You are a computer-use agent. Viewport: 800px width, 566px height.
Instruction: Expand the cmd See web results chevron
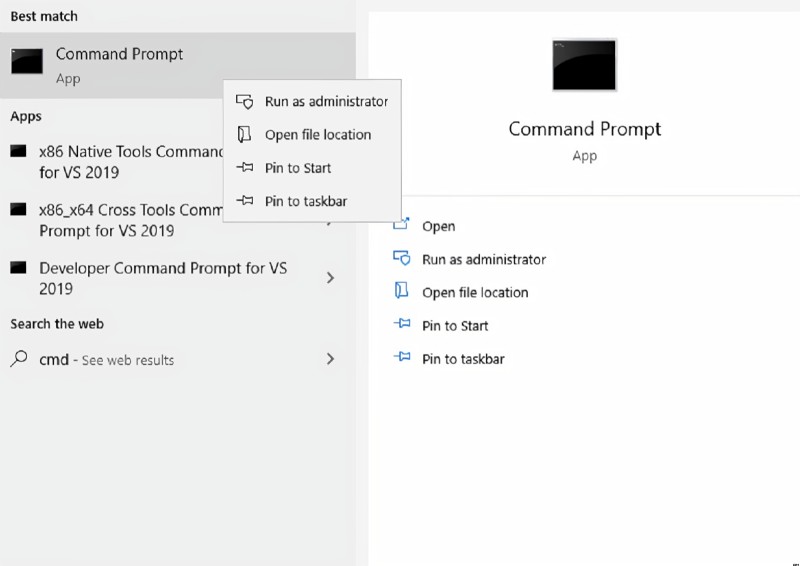click(330, 359)
